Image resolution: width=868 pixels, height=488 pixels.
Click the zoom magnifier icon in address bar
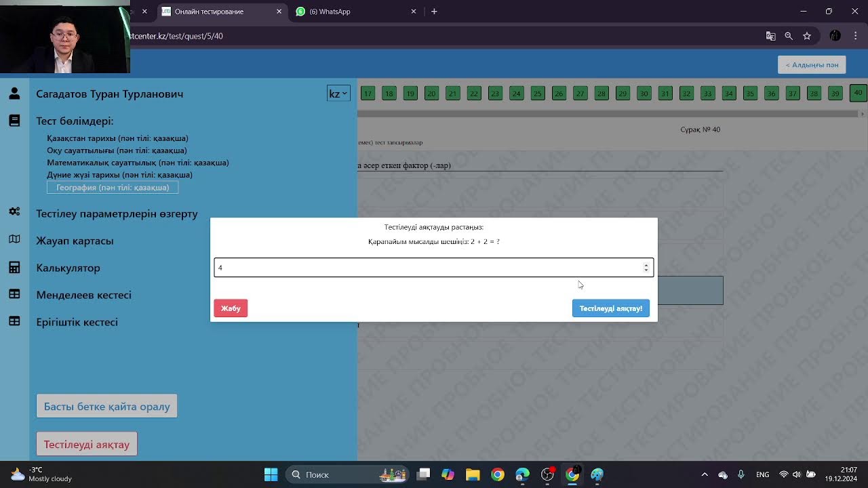tap(789, 36)
